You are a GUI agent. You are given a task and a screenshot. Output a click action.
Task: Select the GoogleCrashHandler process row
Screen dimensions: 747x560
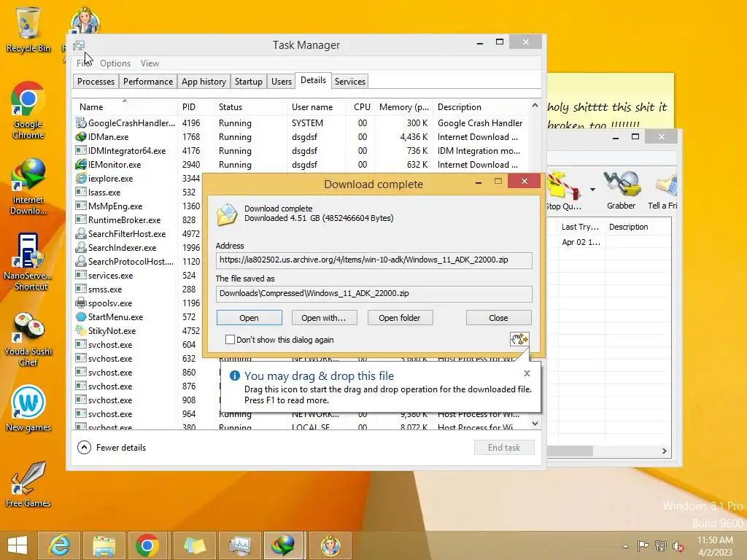click(301, 123)
